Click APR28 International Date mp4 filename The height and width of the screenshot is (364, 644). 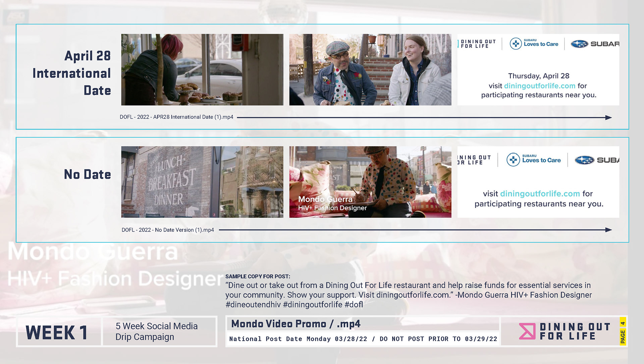(176, 117)
